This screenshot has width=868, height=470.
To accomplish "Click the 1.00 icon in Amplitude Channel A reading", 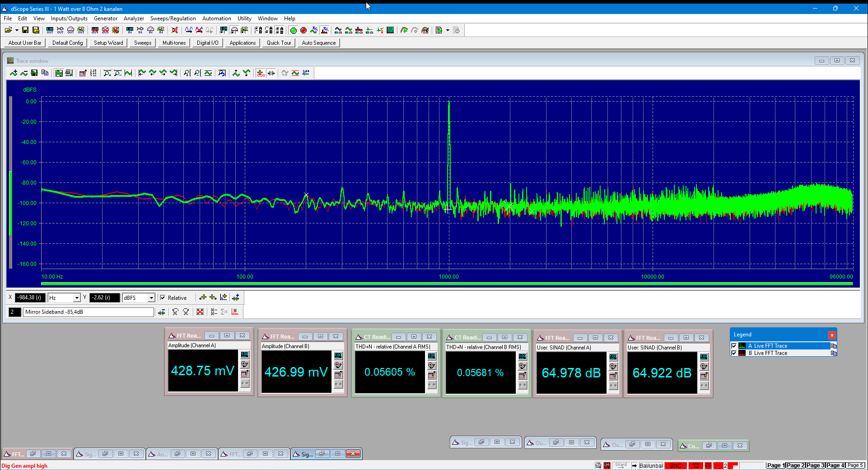I will (245, 355).
